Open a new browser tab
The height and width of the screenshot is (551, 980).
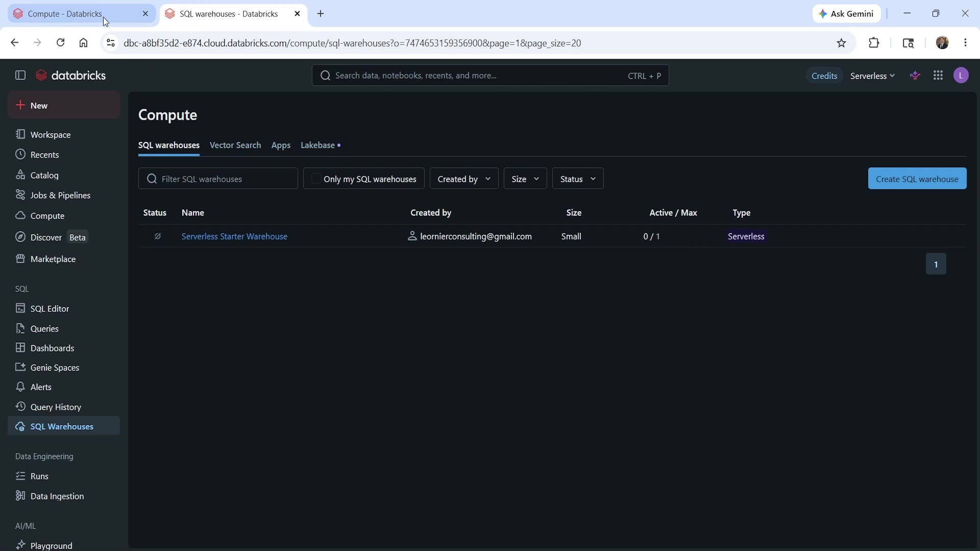pos(321,14)
